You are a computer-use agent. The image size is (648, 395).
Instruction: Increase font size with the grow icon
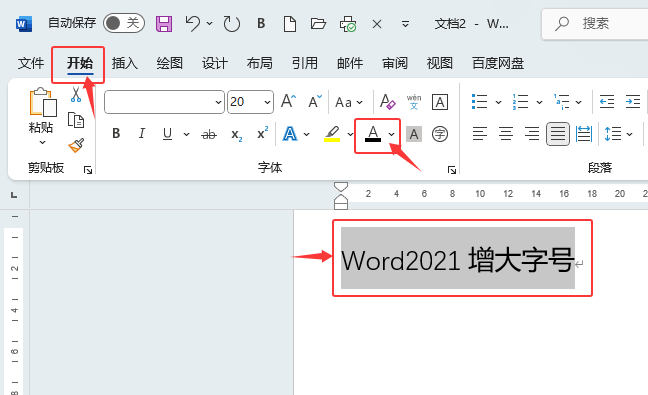click(x=288, y=101)
